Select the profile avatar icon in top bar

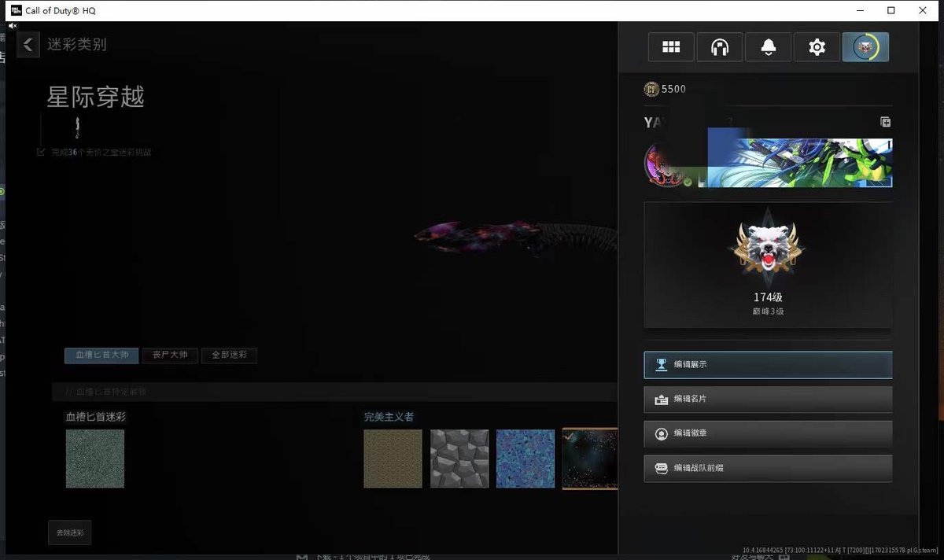pos(865,47)
